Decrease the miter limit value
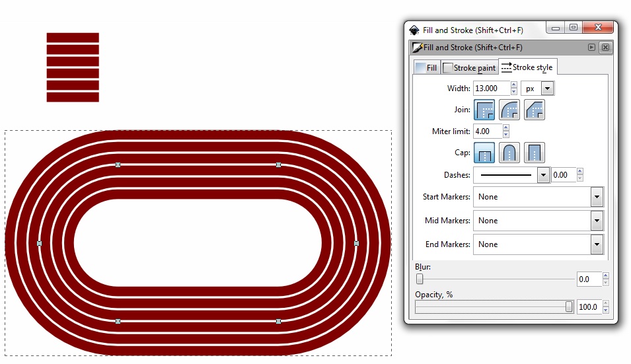Screen dimensions: 631x364 click(x=506, y=135)
